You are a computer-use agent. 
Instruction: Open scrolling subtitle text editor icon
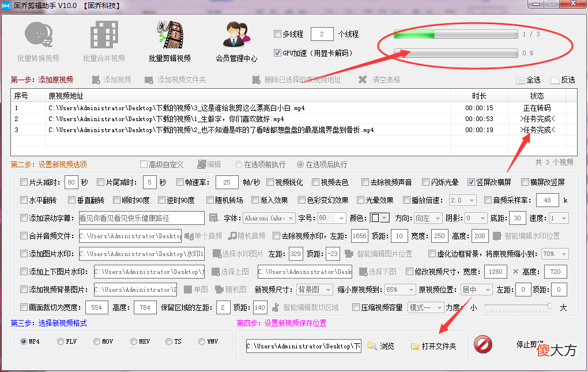coord(214,218)
